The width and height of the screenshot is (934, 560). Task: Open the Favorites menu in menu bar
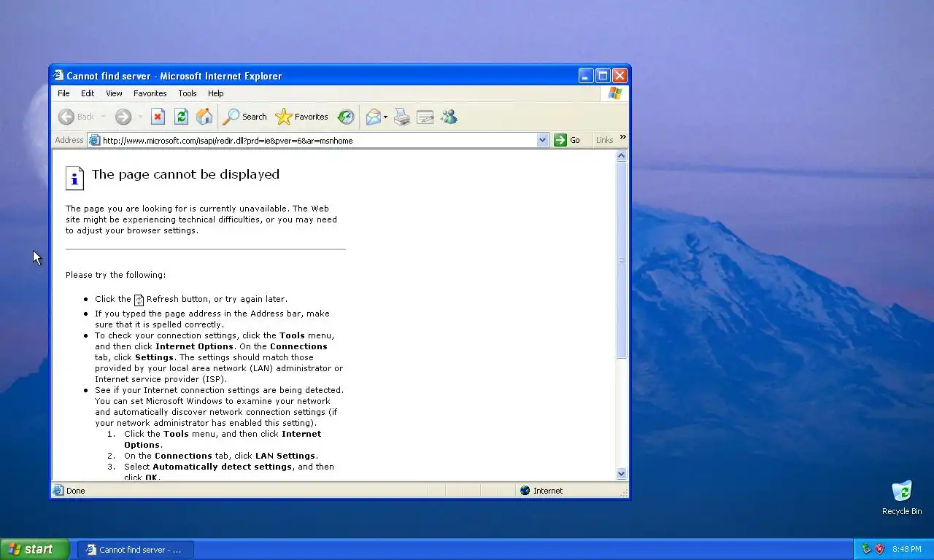coord(150,93)
